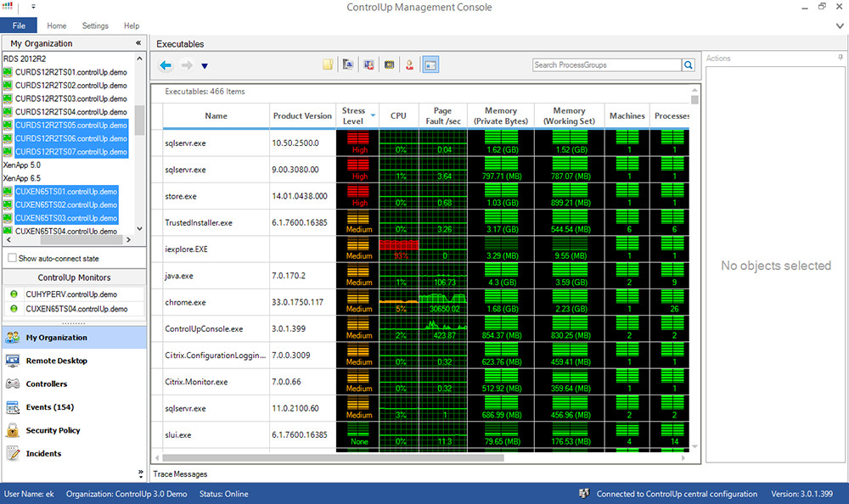Click the grey forward arrow in Executables toolbar
This screenshot has width=849, height=504.
187,65
